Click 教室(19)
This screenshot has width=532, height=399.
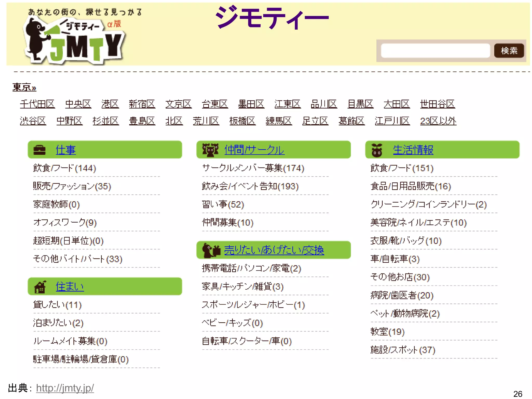(388, 332)
